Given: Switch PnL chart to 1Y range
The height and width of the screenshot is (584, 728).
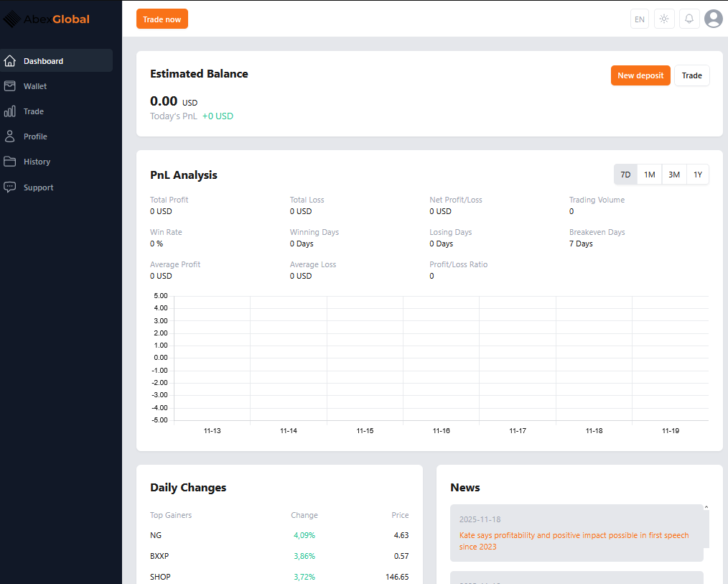Looking at the screenshot, I should click(697, 175).
